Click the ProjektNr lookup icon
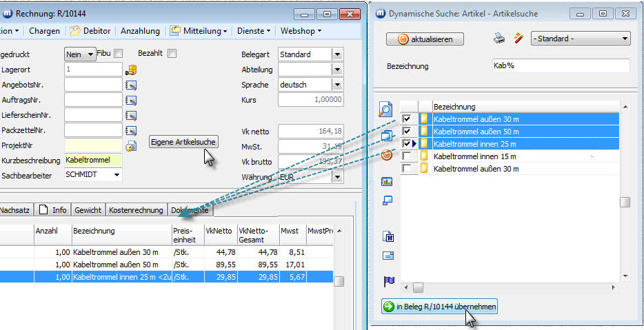The height and width of the screenshot is (330, 644). 131,145
